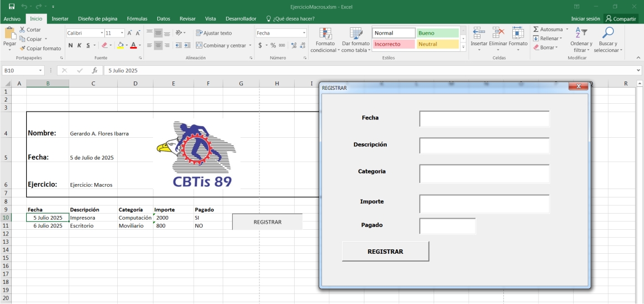The height and width of the screenshot is (304, 644).
Task: Open the Desarrollador ribbon tab
Action: pyautogui.click(x=241, y=18)
